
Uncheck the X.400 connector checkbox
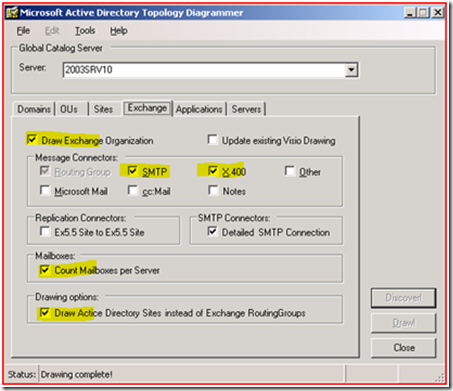(x=213, y=171)
